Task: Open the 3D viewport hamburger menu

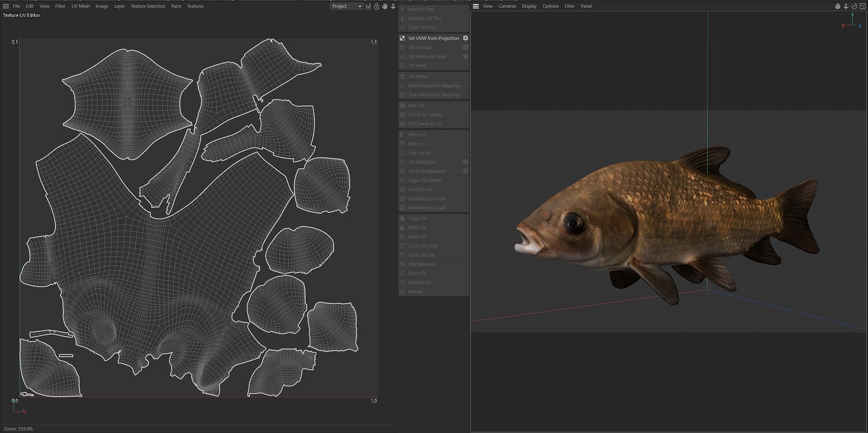Action: [476, 6]
